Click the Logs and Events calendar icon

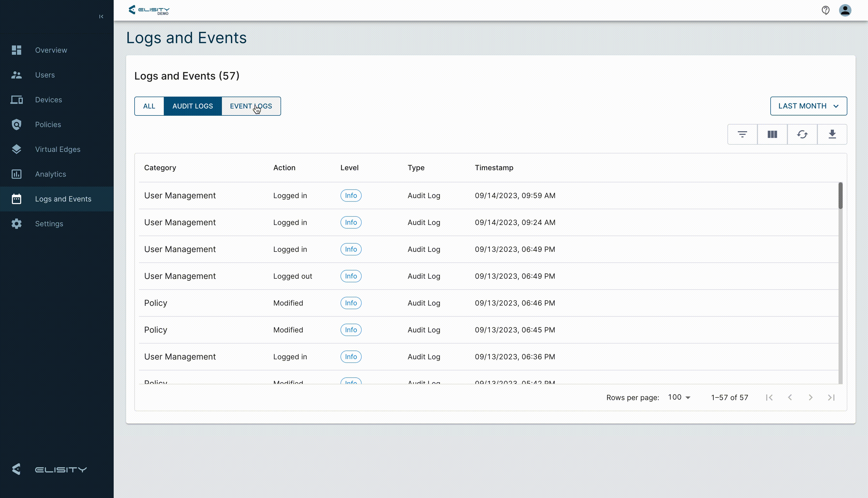pos(17,199)
